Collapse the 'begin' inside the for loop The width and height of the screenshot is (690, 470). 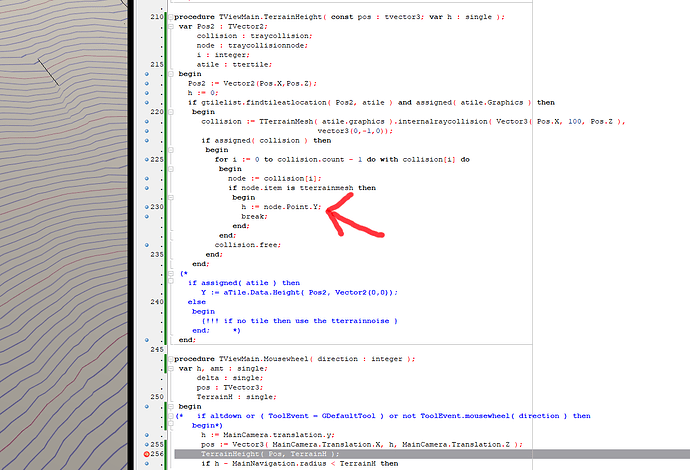click(x=171, y=169)
